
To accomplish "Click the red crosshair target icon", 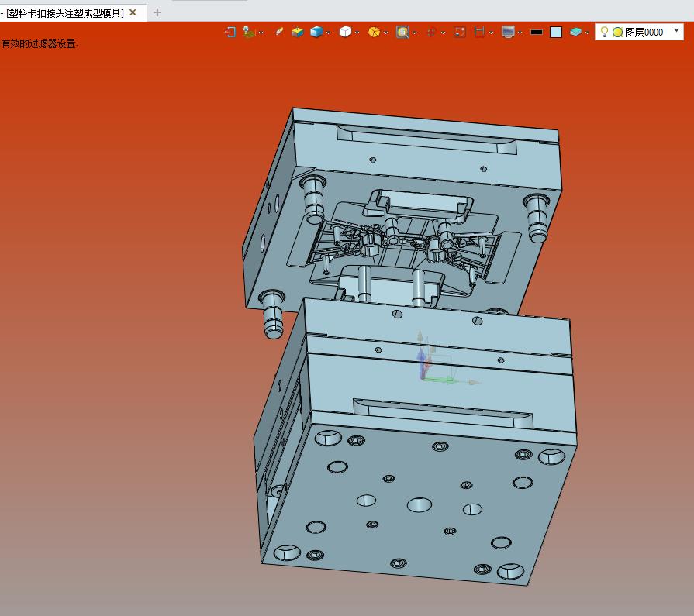I will [431, 32].
